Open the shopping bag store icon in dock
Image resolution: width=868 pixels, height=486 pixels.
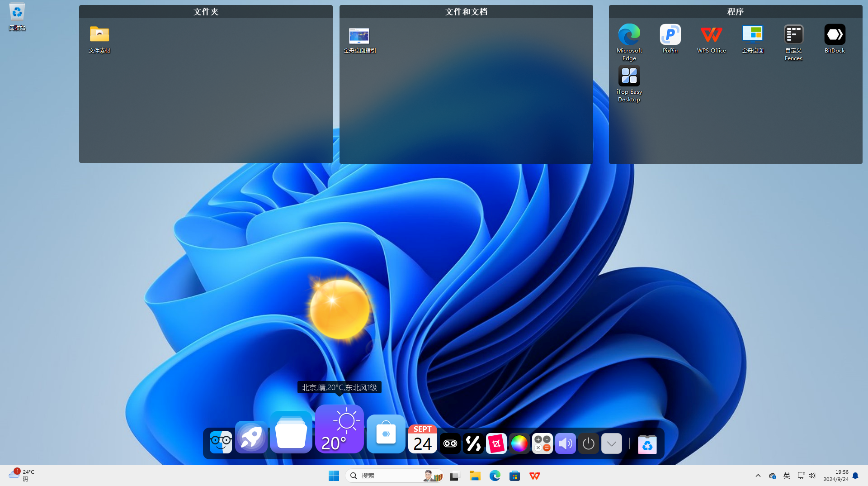(x=386, y=434)
